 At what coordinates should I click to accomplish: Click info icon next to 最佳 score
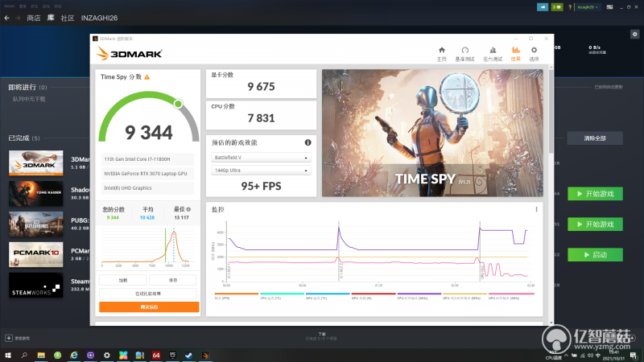[x=188, y=209]
